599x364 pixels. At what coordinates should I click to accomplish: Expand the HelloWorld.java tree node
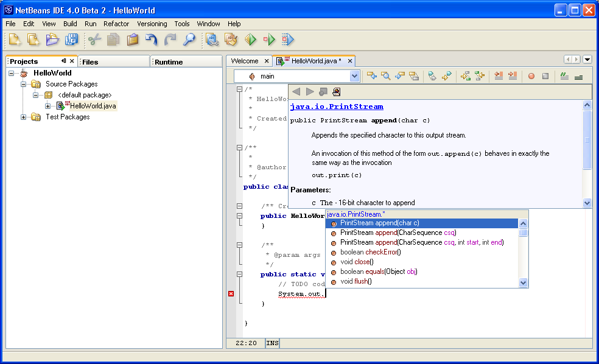coord(47,106)
